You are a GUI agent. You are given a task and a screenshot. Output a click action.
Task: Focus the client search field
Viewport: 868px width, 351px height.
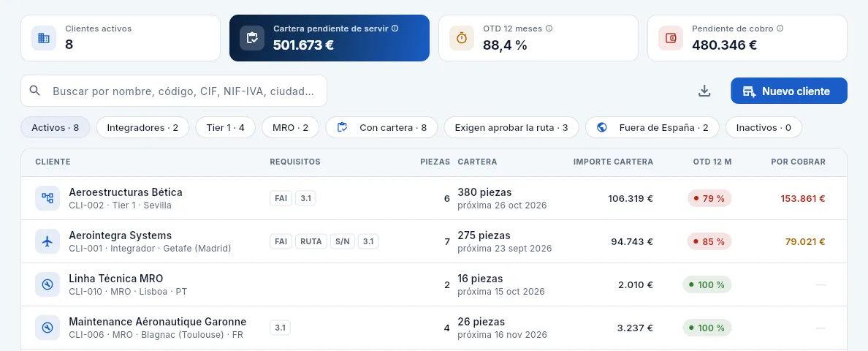(174, 91)
